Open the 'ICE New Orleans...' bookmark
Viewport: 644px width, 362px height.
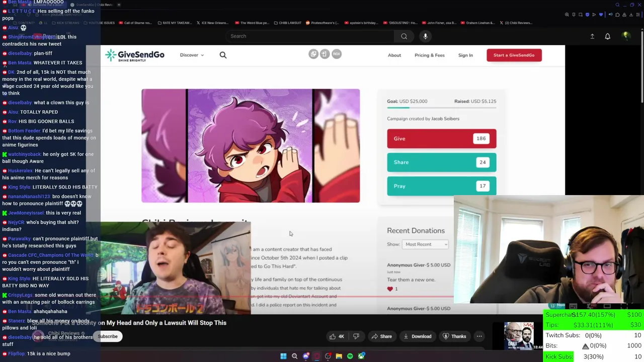[x=214, y=23]
